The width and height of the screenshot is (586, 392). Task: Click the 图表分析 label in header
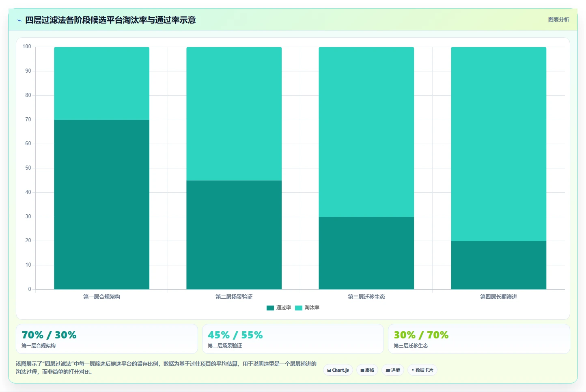(x=558, y=19)
